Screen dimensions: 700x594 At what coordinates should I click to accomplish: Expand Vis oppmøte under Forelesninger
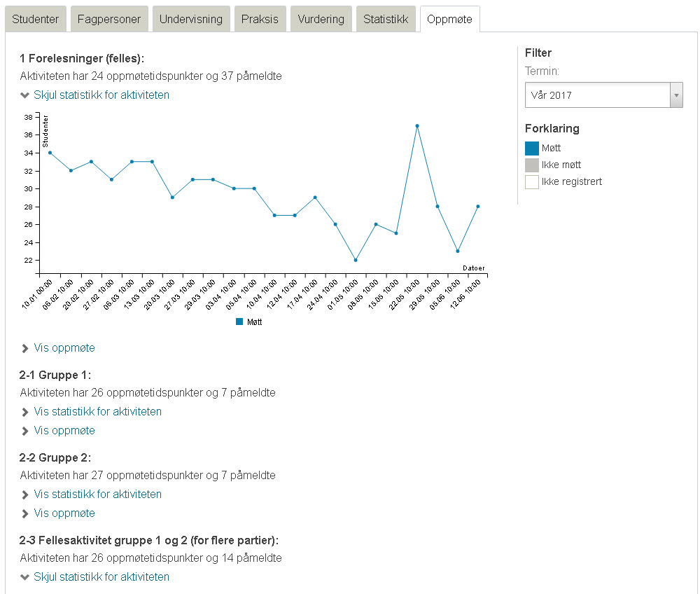point(64,348)
